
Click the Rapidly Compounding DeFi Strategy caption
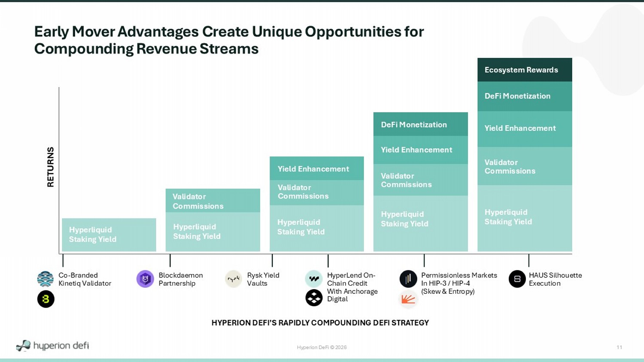click(x=320, y=323)
